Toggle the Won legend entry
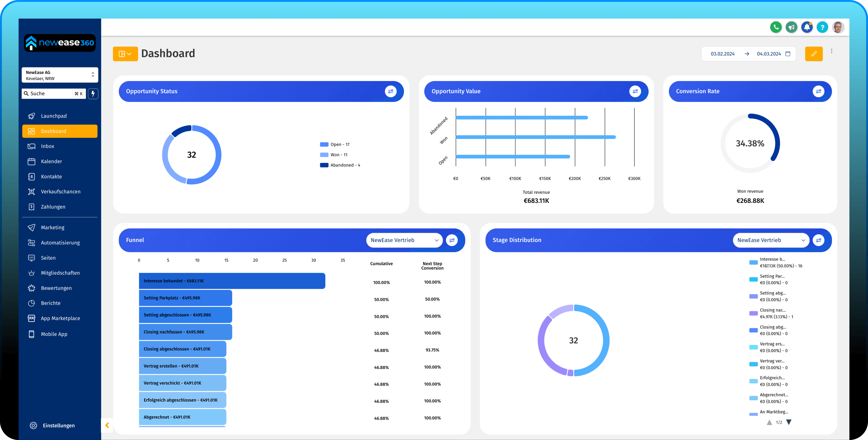This screenshot has width=868, height=440. [334, 155]
